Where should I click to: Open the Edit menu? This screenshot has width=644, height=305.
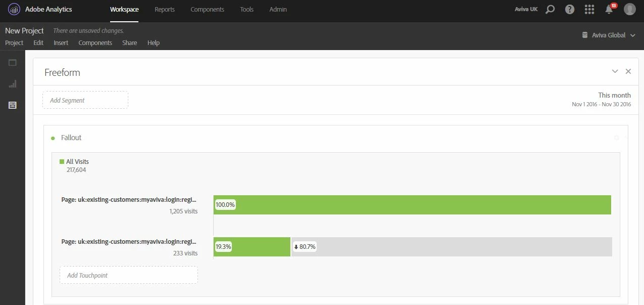pyautogui.click(x=38, y=42)
